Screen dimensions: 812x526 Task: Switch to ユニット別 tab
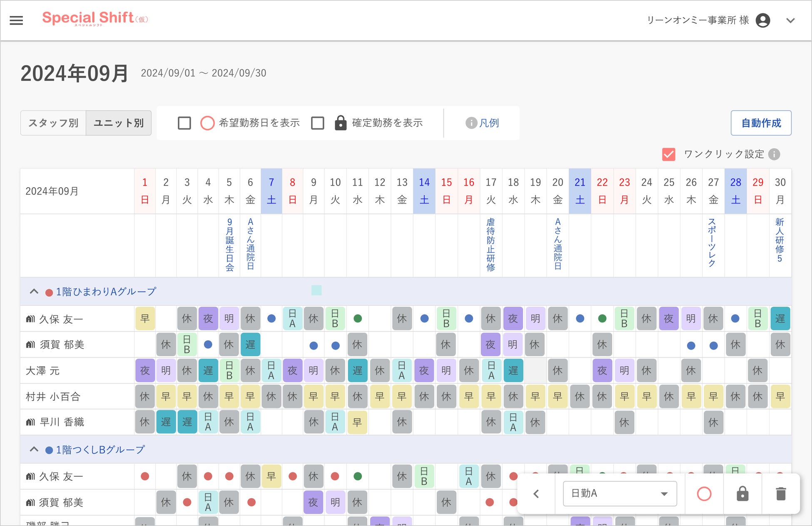pos(119,123)
